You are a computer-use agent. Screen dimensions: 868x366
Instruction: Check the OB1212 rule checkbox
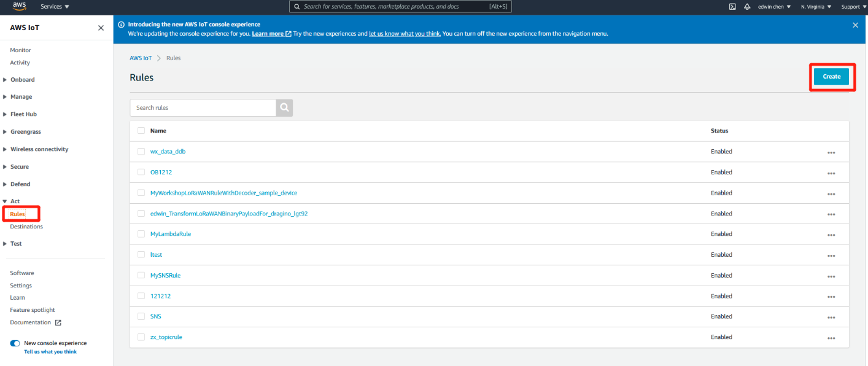pyautogui.click(x=141, y=172)
